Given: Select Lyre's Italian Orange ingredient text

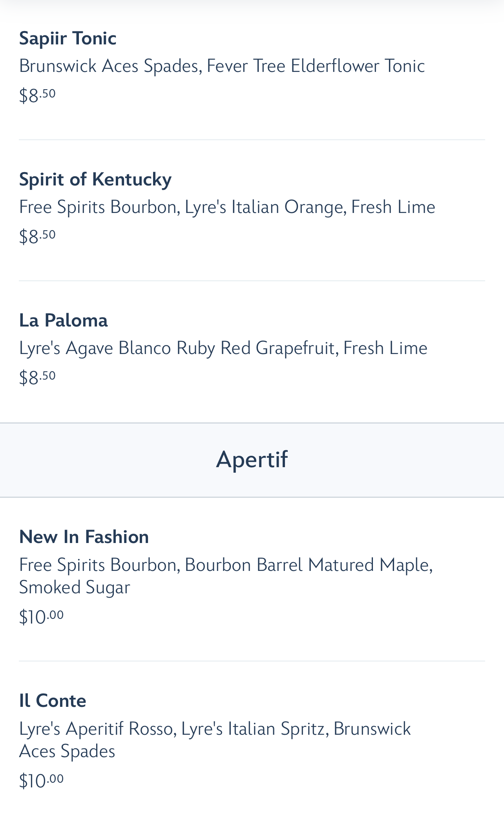Looking at the screenshot, I should (x=264, y=207).
